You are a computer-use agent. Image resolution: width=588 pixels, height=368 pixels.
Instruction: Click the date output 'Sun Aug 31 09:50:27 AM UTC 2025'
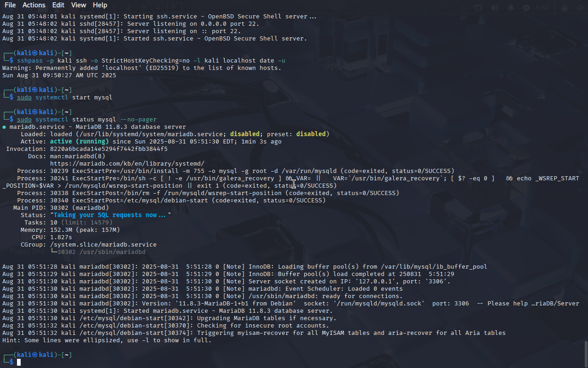point(59,75)
